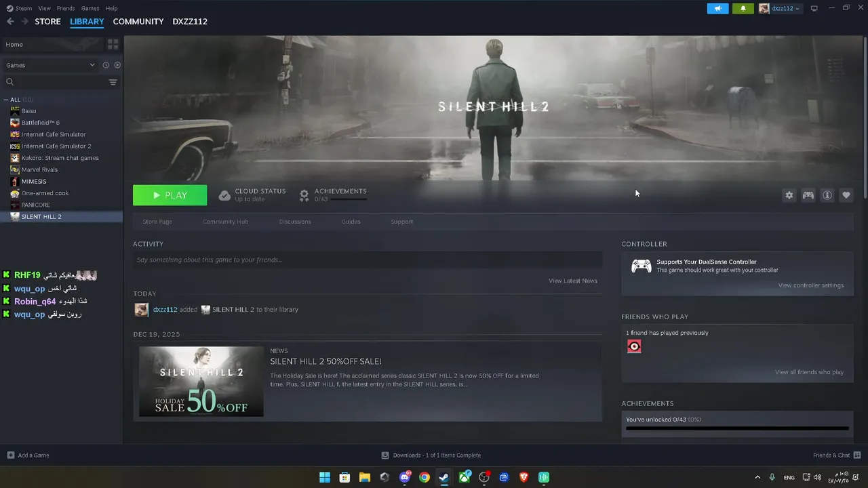Open friend avatar under Friends Who Play
Image resolution: width=868 pixels, height=488 pixels.
click(634, 346)
